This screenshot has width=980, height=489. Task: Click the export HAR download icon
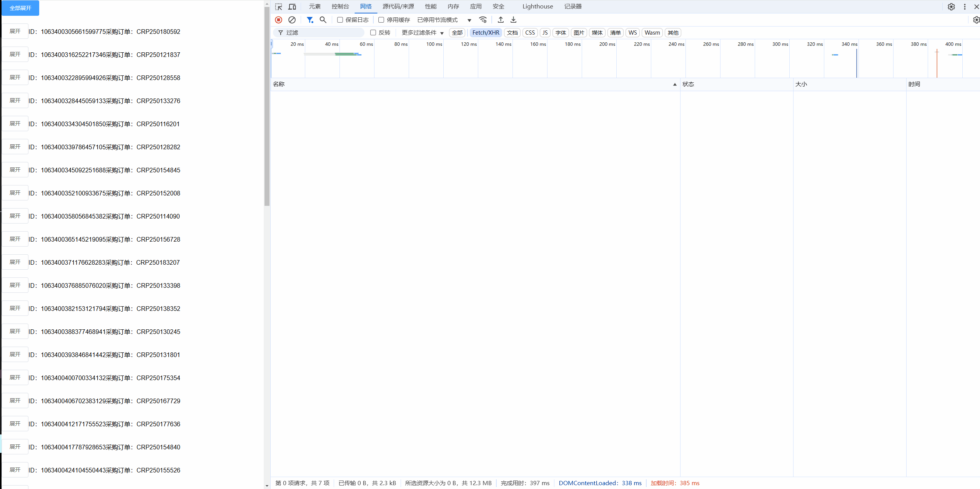point(513,20)
